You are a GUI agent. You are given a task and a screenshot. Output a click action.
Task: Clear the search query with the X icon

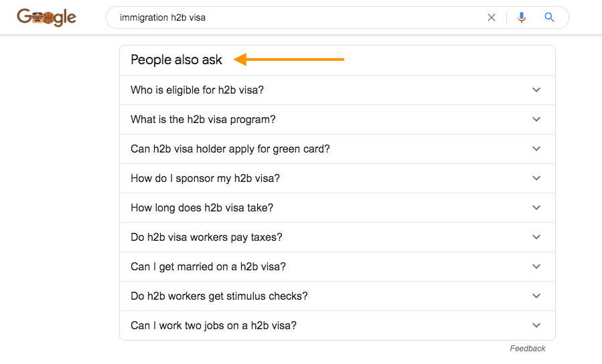(492, 17)
